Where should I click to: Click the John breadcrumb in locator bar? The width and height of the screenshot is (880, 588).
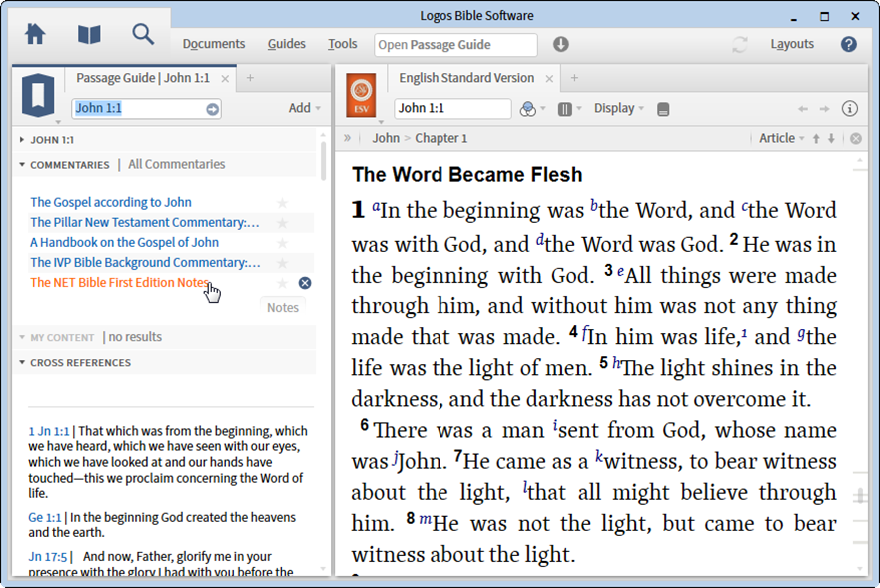[x=386, y=138]
